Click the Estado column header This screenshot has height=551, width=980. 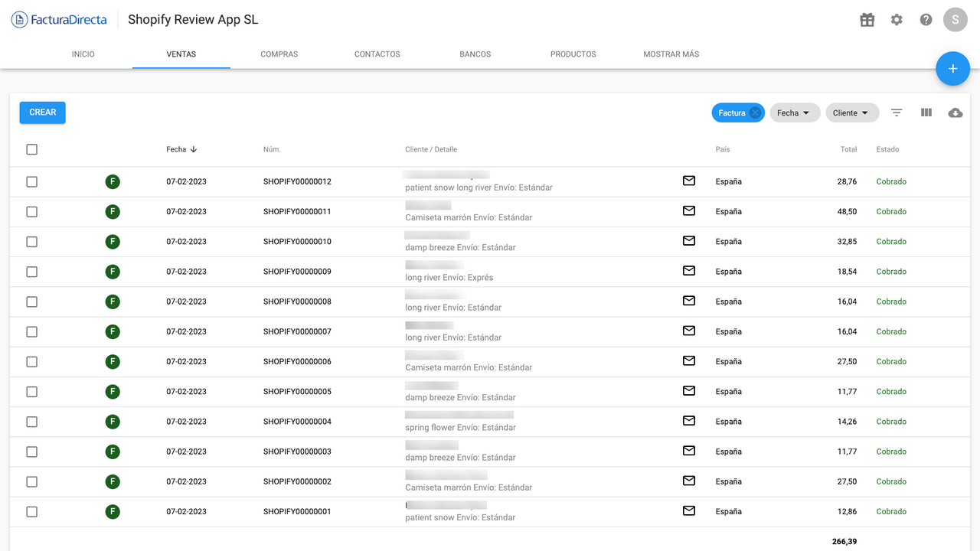pyautogui.click(x=887, y=149)
